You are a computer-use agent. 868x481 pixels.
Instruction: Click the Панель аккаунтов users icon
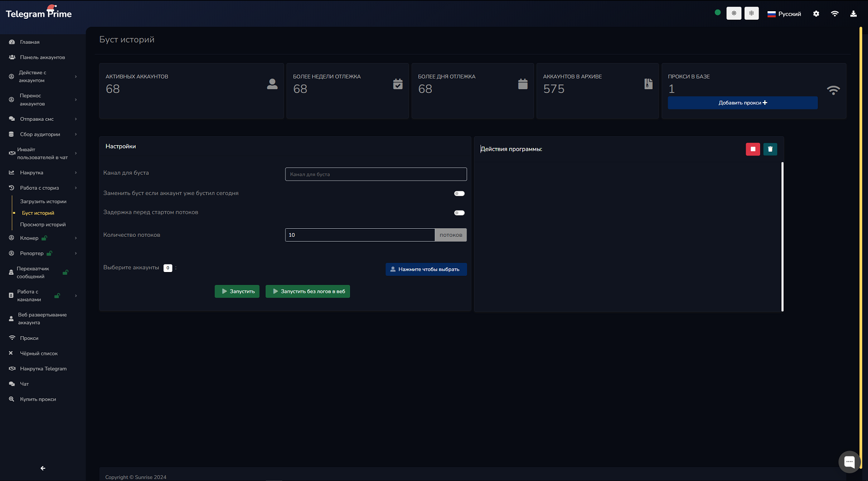pos(12,57)
